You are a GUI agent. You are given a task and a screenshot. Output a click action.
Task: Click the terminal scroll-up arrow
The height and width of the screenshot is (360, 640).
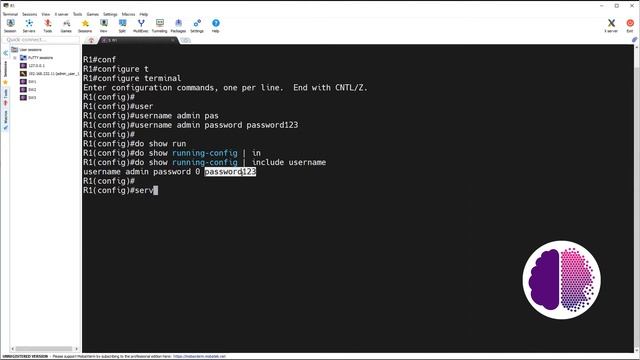click(x=637, y=47)
